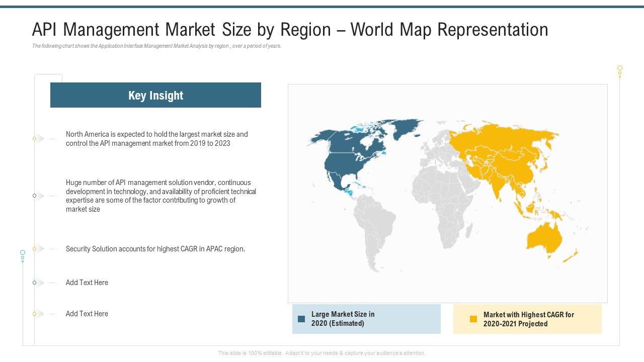Select the North America insight paragraph
Screen dimensions: 644x362
[x=156, y=139]
